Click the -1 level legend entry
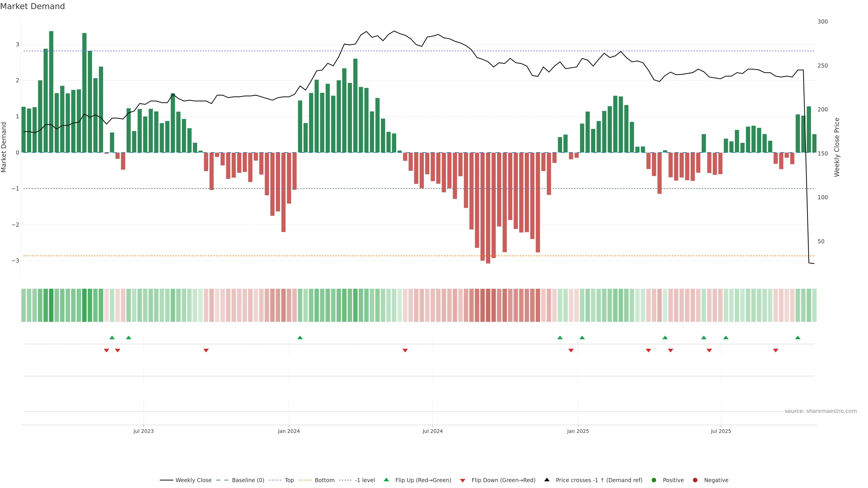 point(365,480)
